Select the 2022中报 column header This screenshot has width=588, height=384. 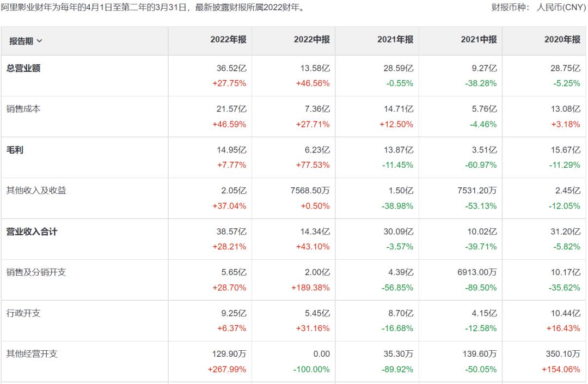coord(311,40)
